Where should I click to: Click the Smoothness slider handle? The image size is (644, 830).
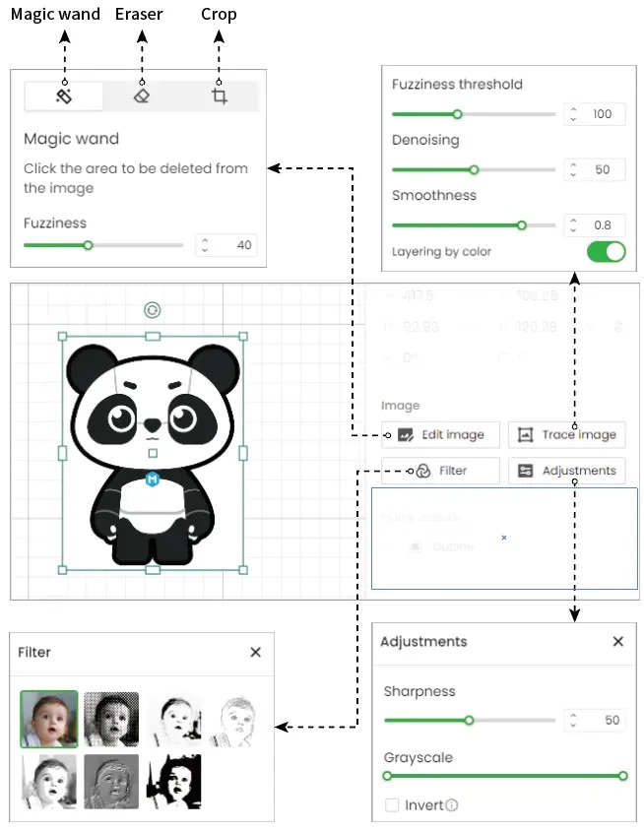tap(522, 225)
